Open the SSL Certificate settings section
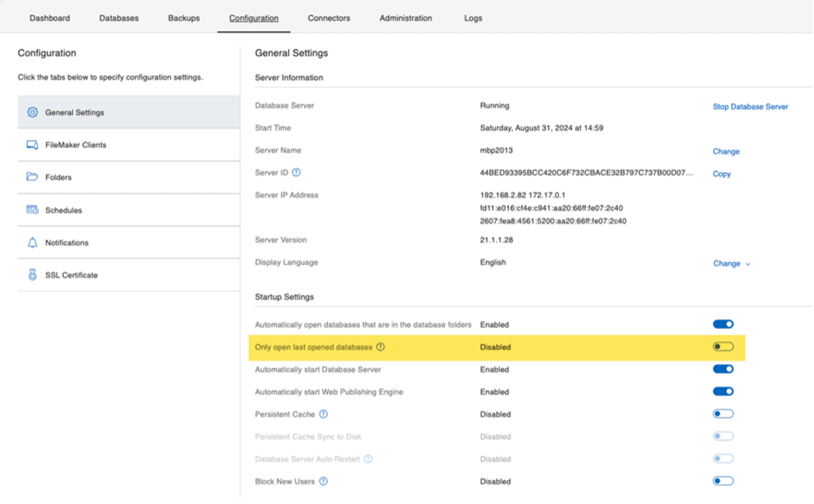Viewport: 814px width, 504px height. tap(129, 275)
